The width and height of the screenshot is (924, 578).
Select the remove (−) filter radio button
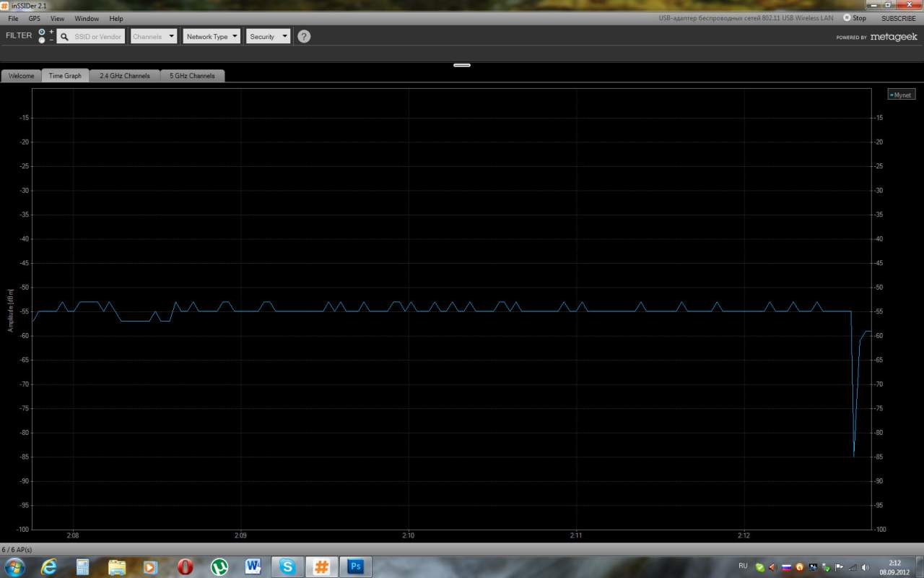42,40
